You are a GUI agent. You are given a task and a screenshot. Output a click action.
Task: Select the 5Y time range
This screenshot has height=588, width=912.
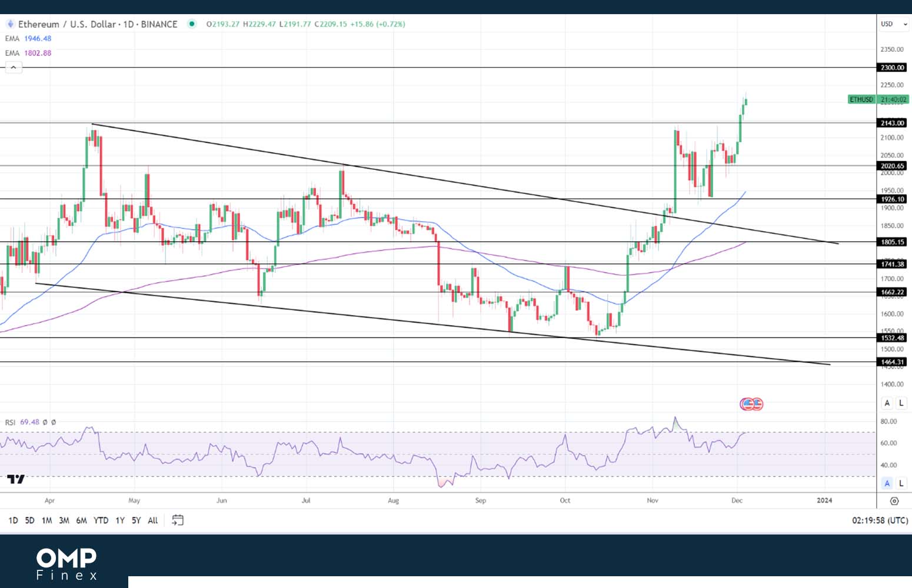(x=136, y=520)
